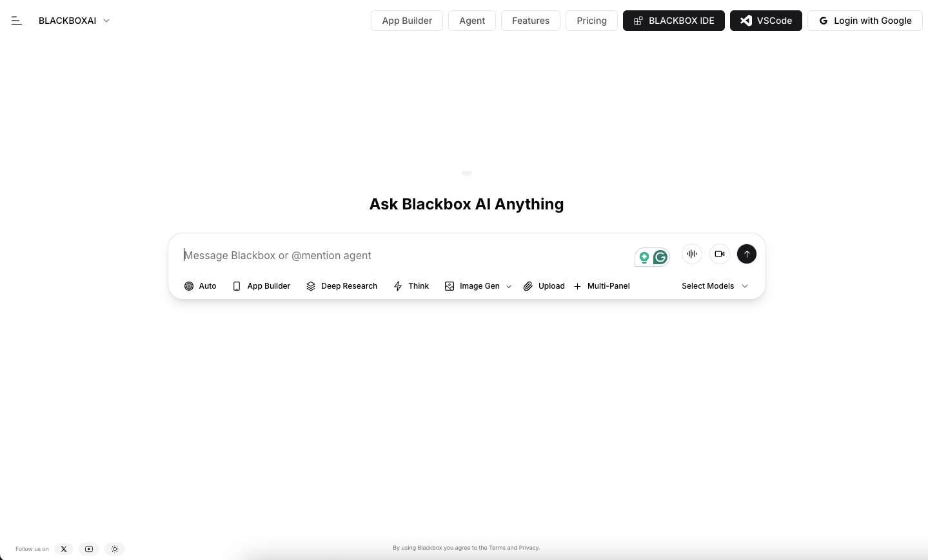
Task: Go to the Agent page
Action: click(472, 21)
